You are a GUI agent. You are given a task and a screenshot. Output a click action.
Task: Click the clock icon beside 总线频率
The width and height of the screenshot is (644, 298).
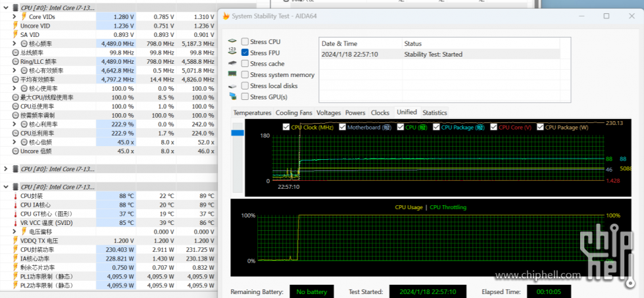(x=16, y=53)
